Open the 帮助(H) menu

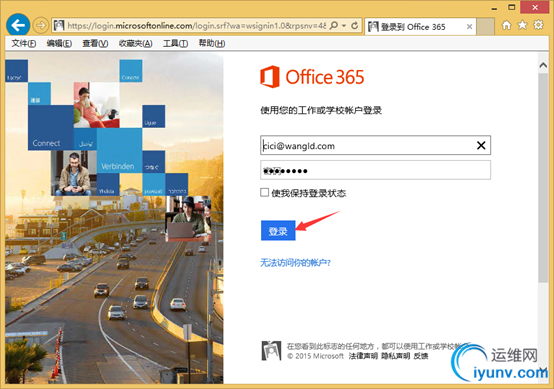[x=212, y=43]
